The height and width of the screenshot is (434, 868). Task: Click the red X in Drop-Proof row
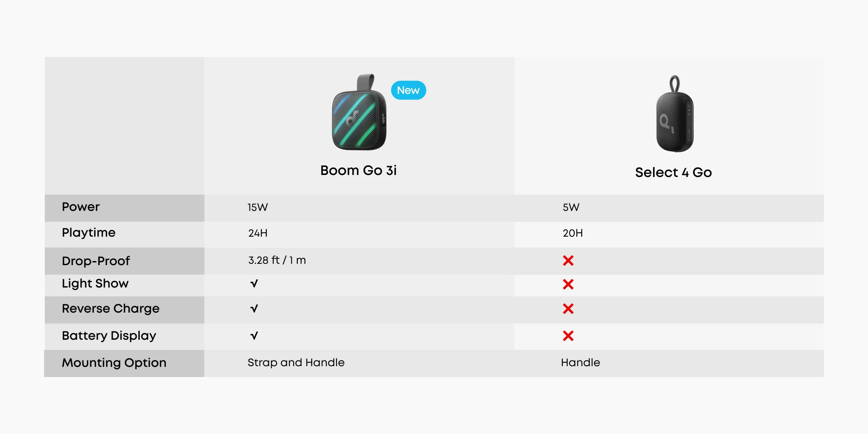click(568, 260)
